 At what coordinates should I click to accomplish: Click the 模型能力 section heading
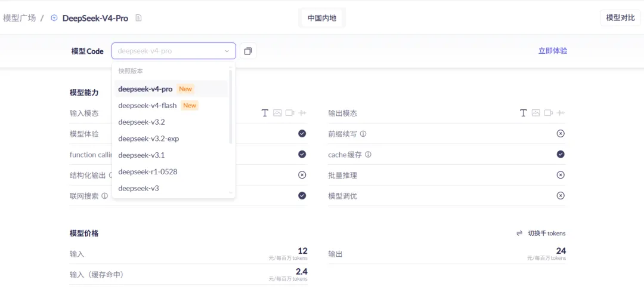click(84, 93)
